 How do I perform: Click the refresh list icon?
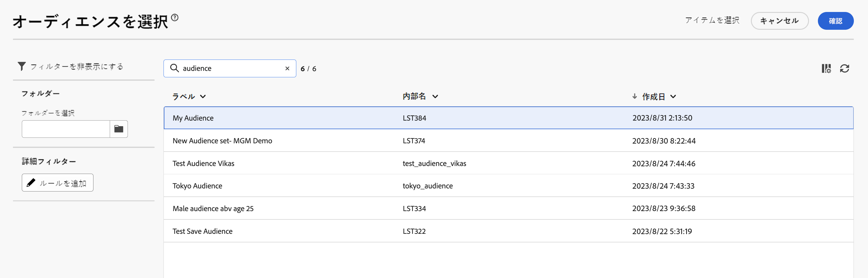(844, 69)
